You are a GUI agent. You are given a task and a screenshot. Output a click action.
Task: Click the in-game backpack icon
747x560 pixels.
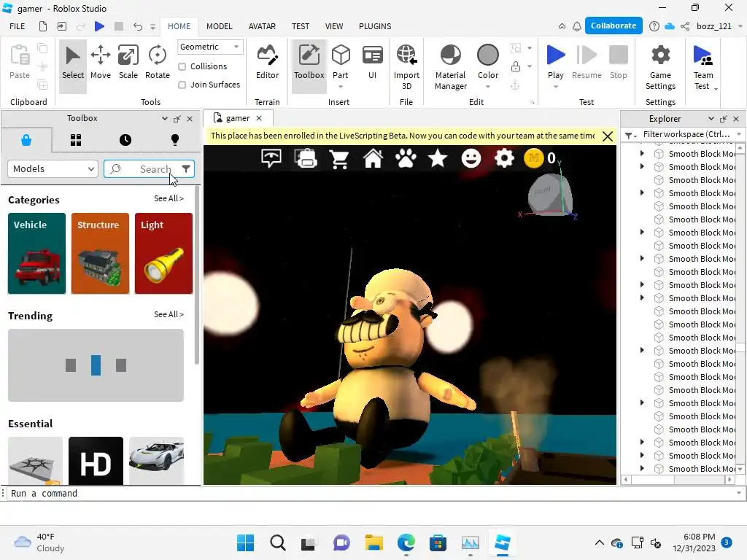[306, 158]
